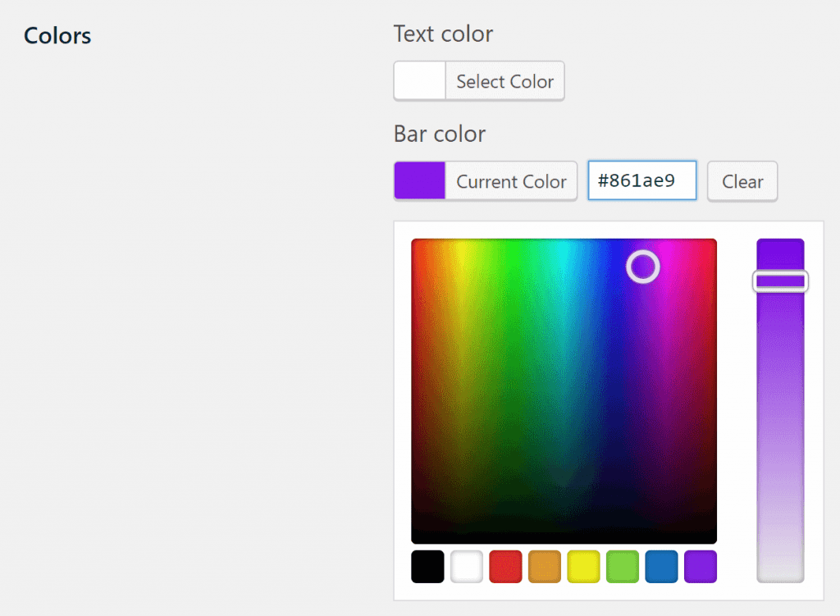Click the circular color picker handle
840x616 pixels.
pyautogui.click(x=643, y=267)
